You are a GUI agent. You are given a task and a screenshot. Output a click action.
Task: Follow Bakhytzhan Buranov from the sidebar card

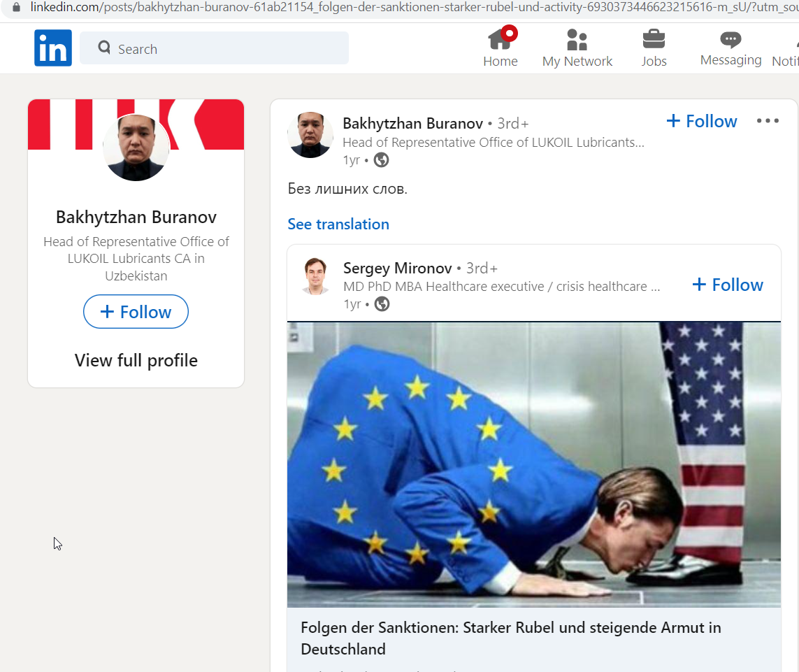coord(136,312)
